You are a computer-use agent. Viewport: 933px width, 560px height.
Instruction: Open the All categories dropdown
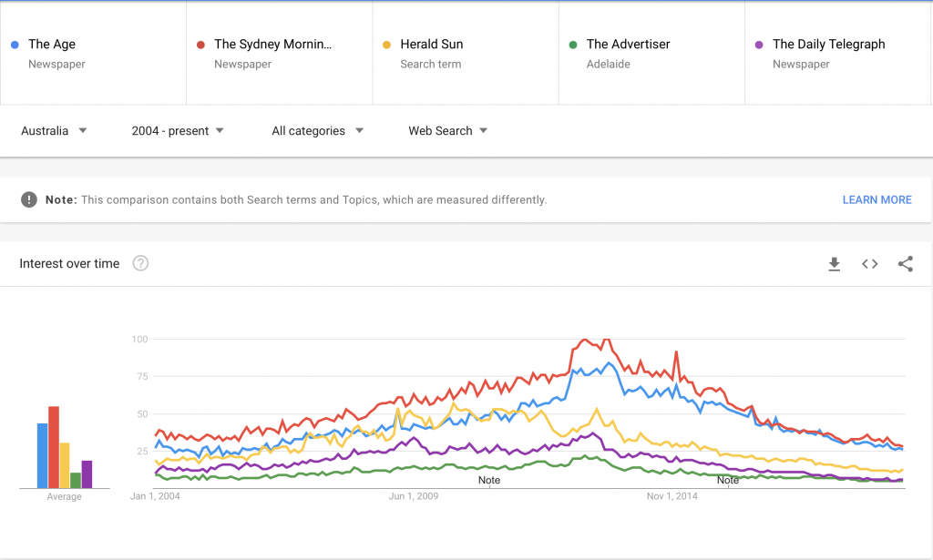click(x=317, y=131)
